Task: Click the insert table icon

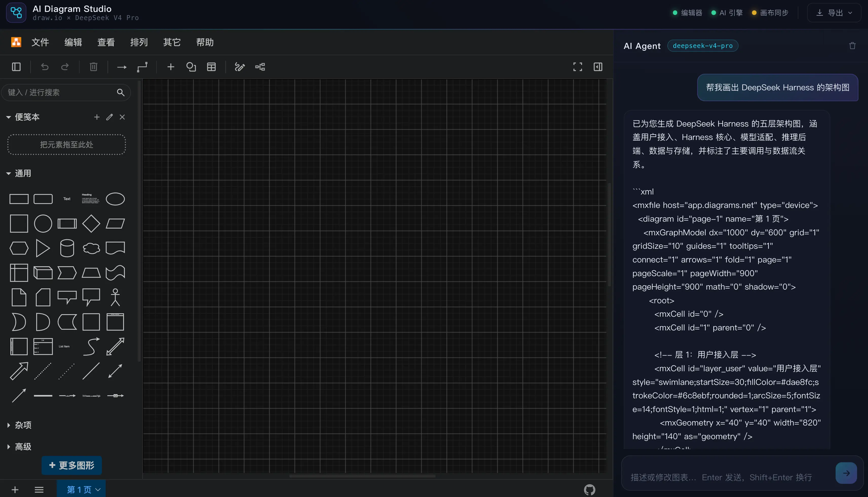Action: click(212, 67)
